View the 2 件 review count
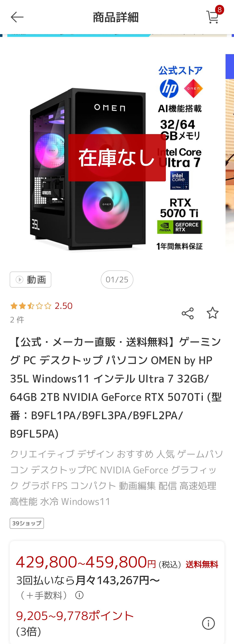This screenshot has width=234, height=644. click(17, 320)
